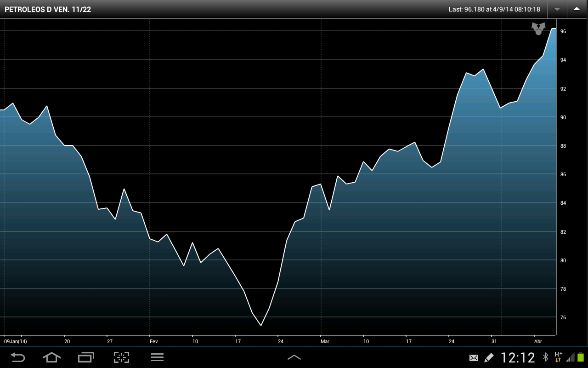Tap the 82 price axis label
This screenshot has height=368, width=588.
tap(563, 232)
